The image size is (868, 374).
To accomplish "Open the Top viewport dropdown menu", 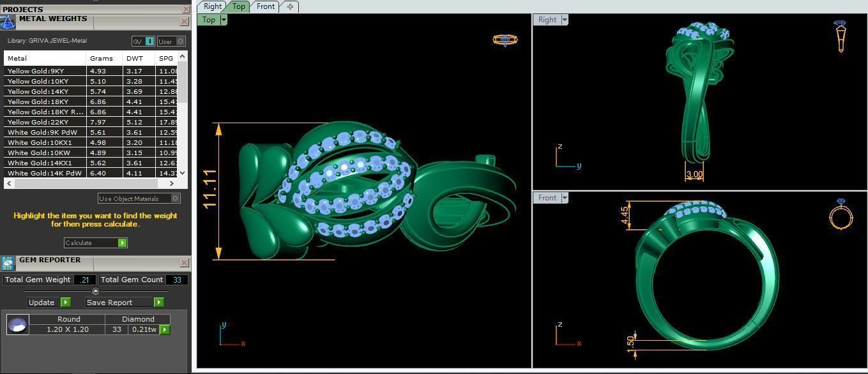I will (224, 20).
